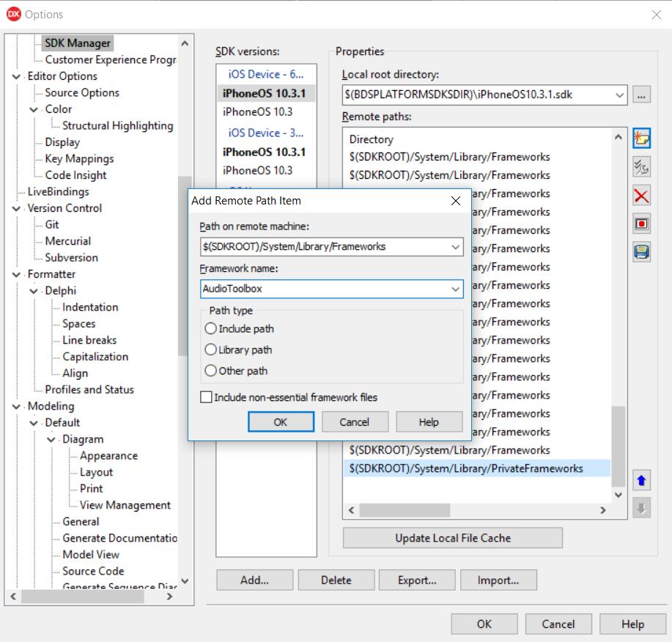Image resolution: width=672 pixels, height=642 pixels.
Task: Click the restore default paths icon
Action: pyautogui.click(x=641, y=224)
